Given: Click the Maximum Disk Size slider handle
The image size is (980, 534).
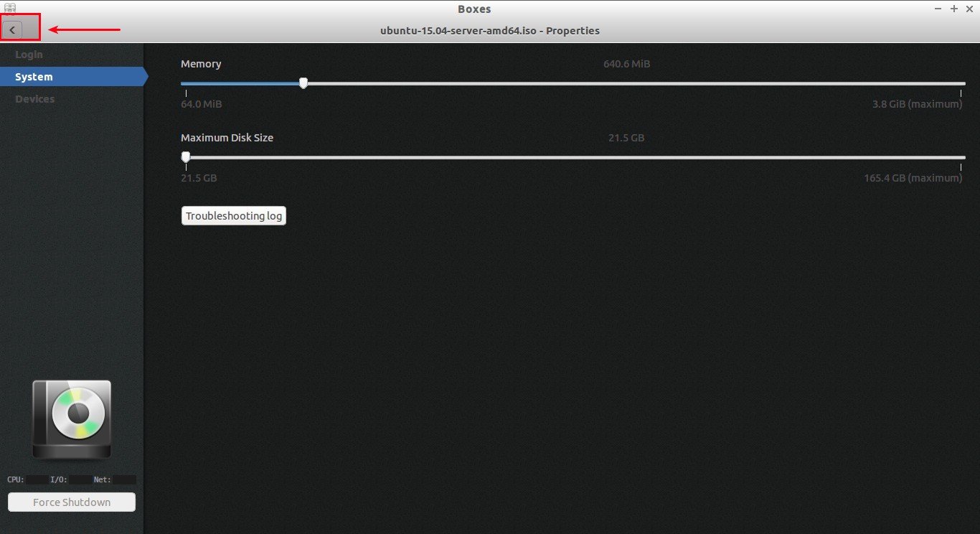Looking at the screenshot, I should pos(186,157).
